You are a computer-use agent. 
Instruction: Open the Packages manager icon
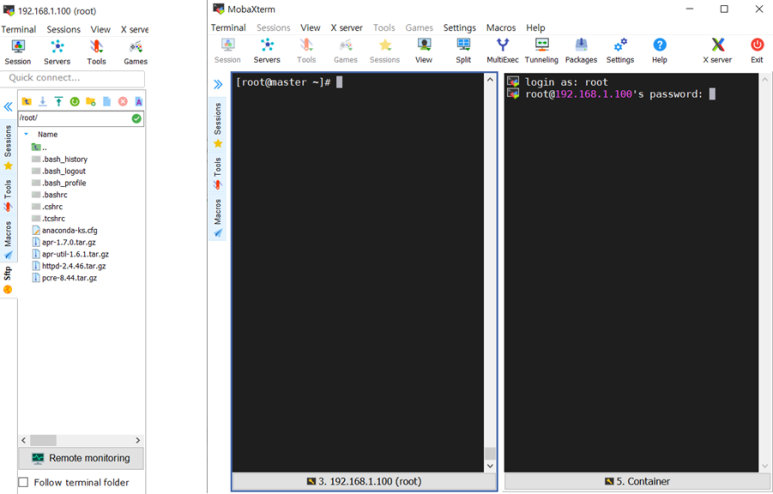tap(581, 51)
